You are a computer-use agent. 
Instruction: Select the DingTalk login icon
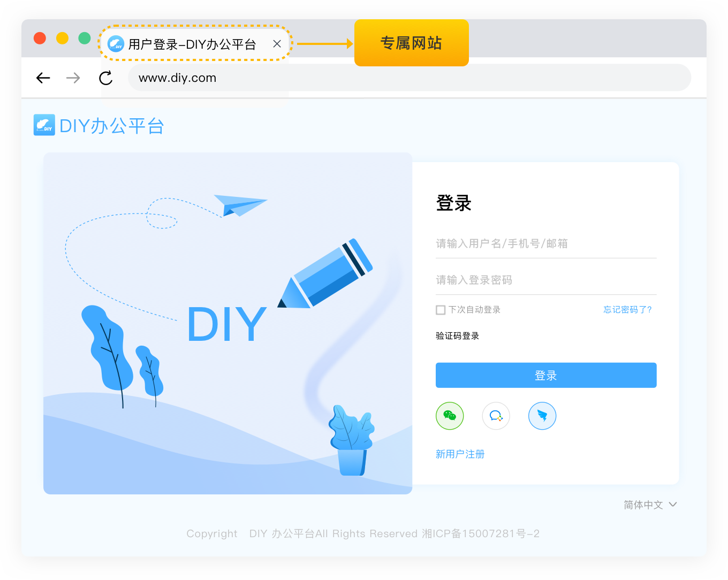(x=542, y=416)
